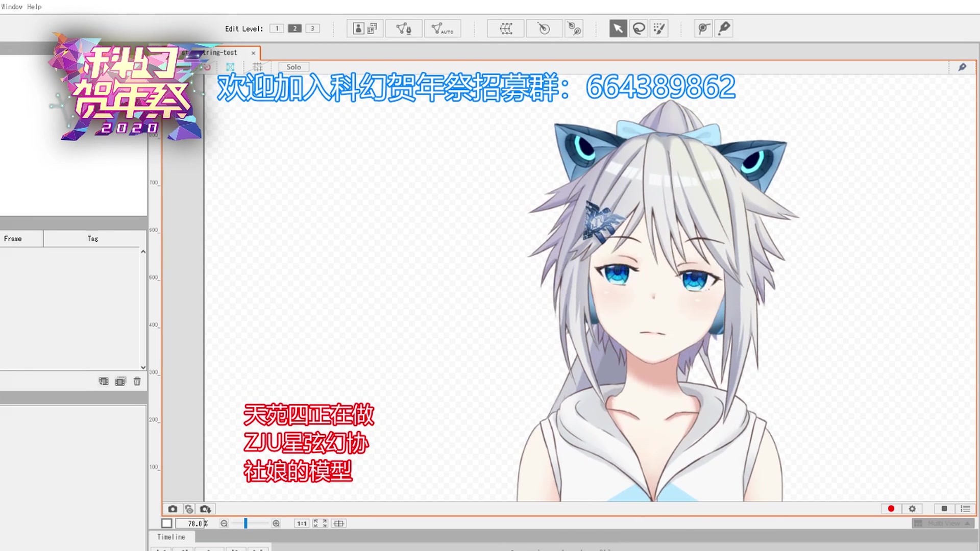Create a rotation deformer
Image resolution: width=980 pixels, height=551 pixels.
(544, 29)
